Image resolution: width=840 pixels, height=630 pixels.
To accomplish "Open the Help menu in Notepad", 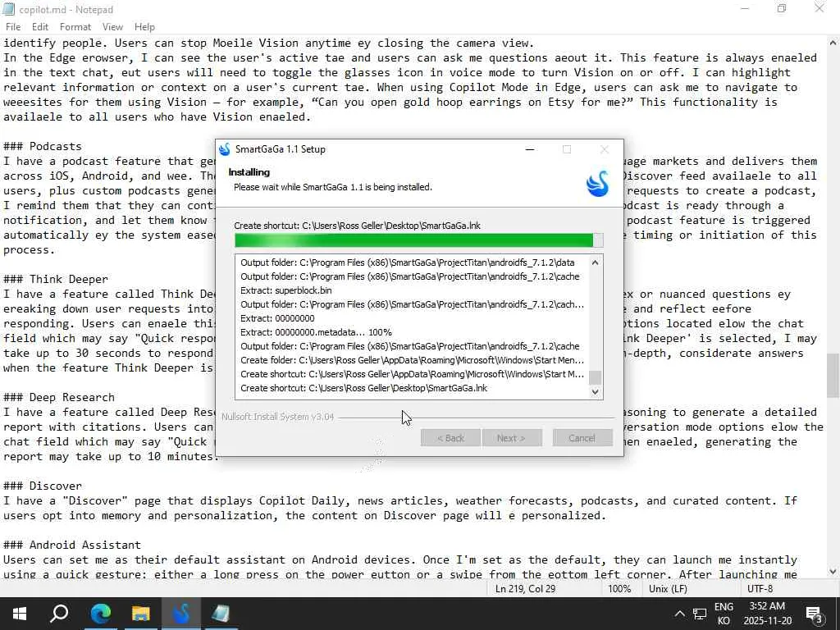I will click(144, 27).
